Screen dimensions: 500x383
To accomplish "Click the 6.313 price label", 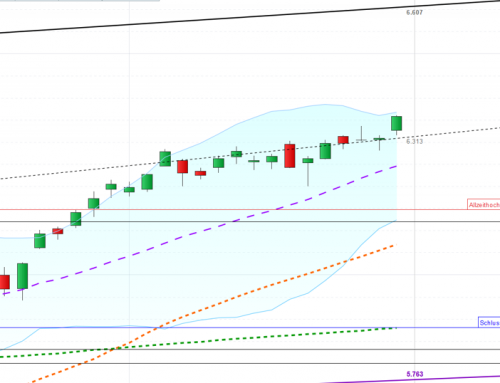I will tap(414, 141).
